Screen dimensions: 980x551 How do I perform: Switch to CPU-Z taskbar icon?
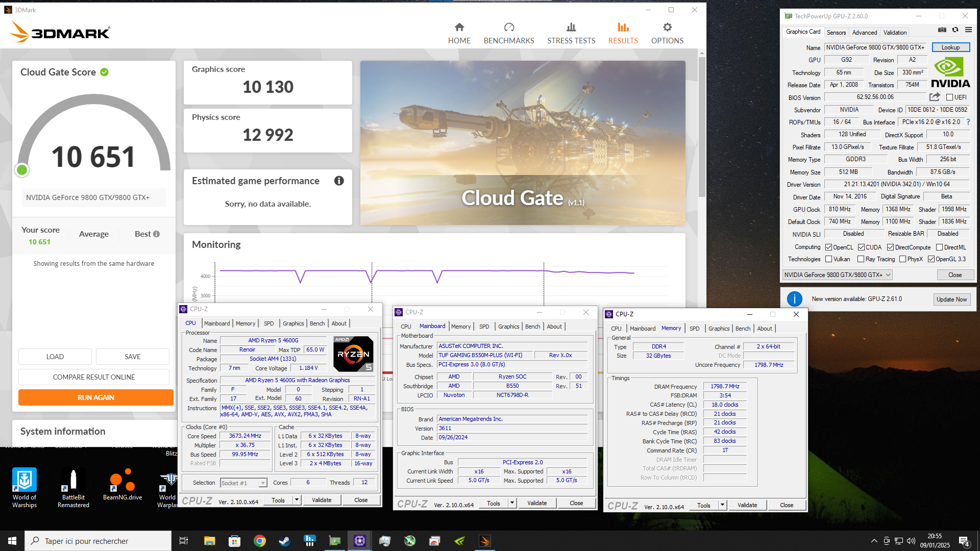360,541
